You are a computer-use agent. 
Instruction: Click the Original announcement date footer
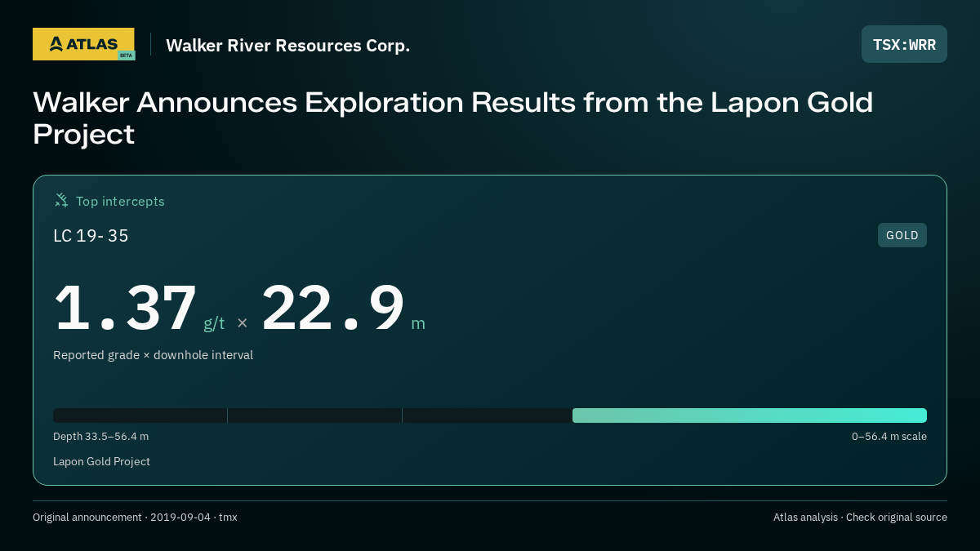tap(135, 517)
